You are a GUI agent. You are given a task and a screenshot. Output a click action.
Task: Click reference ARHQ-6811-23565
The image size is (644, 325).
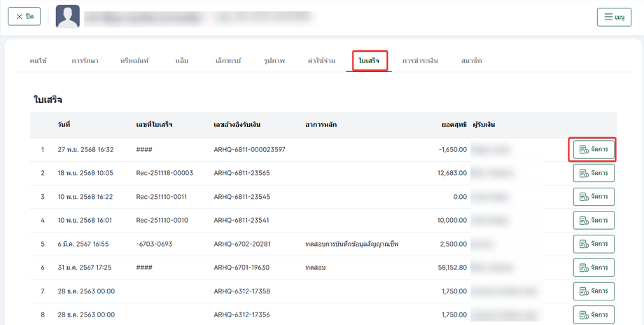coord(241,174)
